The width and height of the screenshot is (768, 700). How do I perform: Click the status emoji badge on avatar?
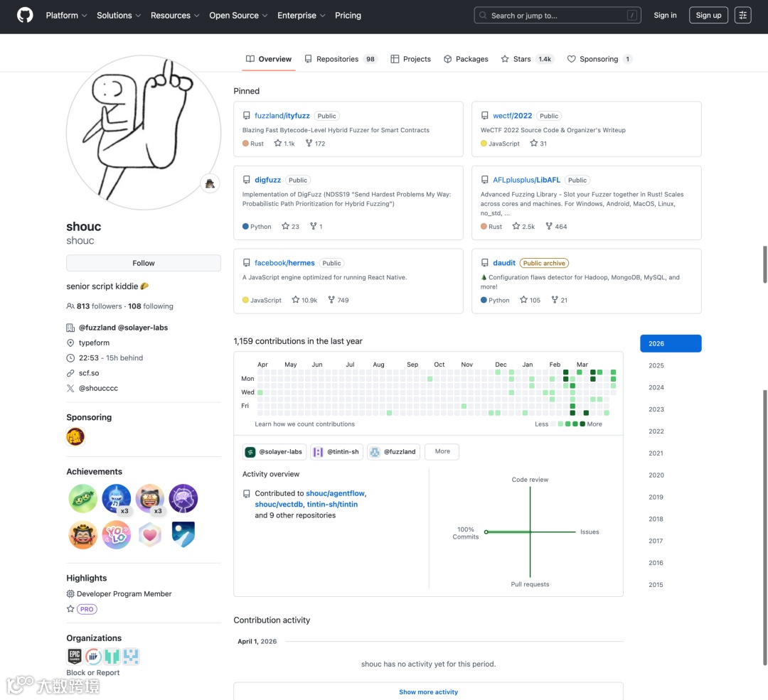(210, 183)
